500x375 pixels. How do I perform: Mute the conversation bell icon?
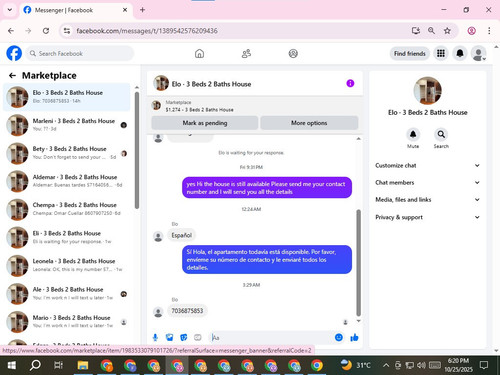tap(413, 134)
